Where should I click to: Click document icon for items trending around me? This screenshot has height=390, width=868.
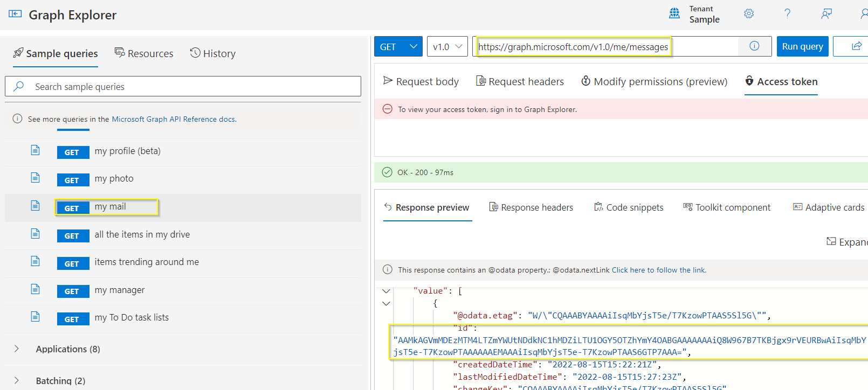tap(35, 261)
